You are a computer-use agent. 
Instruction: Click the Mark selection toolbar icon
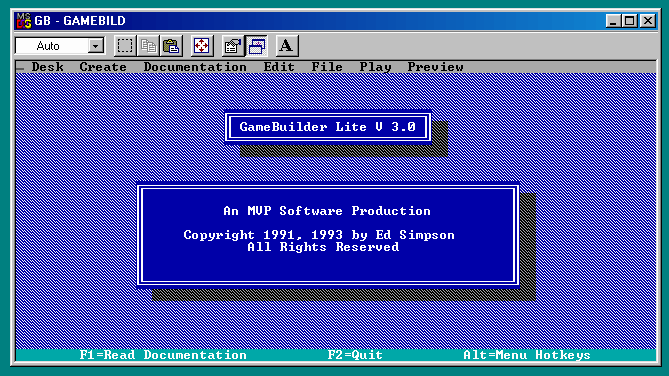(125, 46)
